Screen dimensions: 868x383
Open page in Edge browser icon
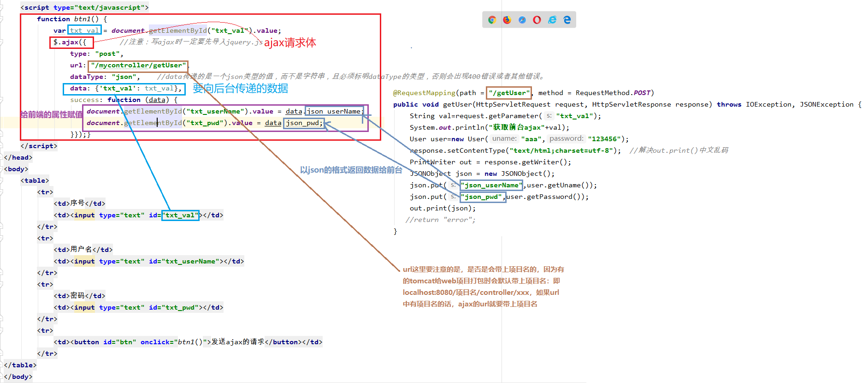[x=567, y=20]
